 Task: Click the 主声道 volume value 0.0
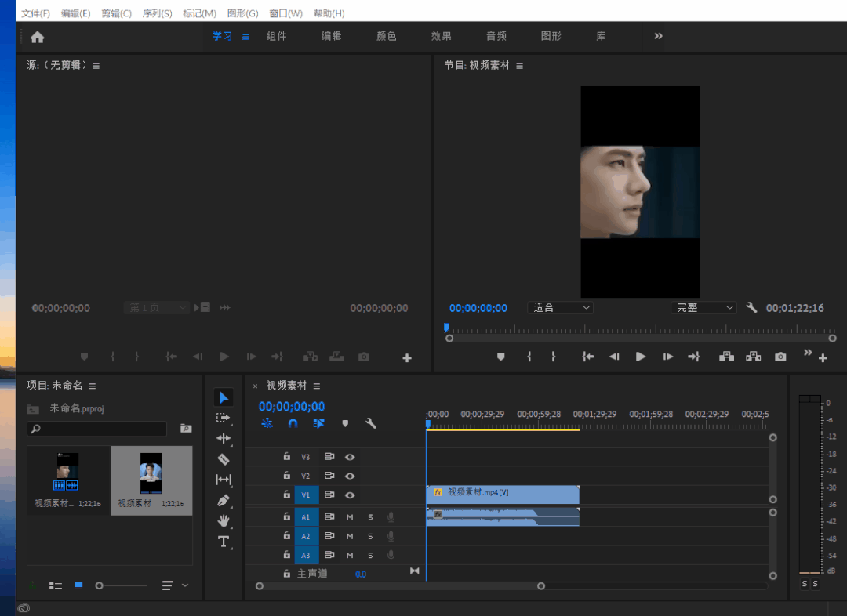pyautogui.click(x=360, y=573)
